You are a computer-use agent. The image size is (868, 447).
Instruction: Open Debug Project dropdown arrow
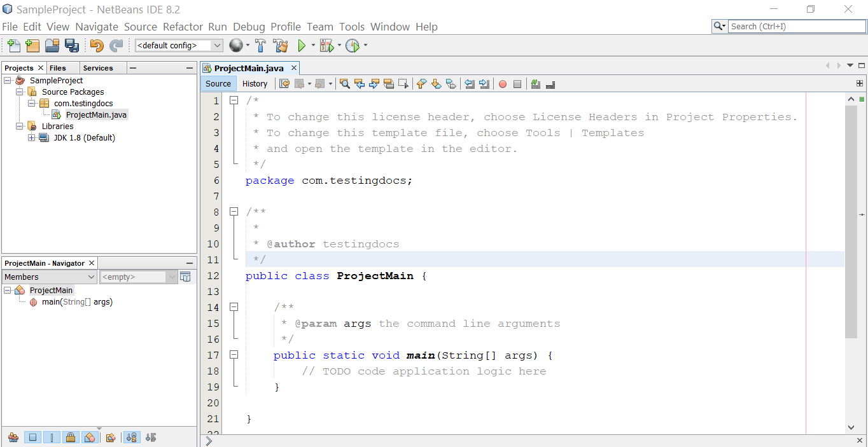(x=339, y=46)
